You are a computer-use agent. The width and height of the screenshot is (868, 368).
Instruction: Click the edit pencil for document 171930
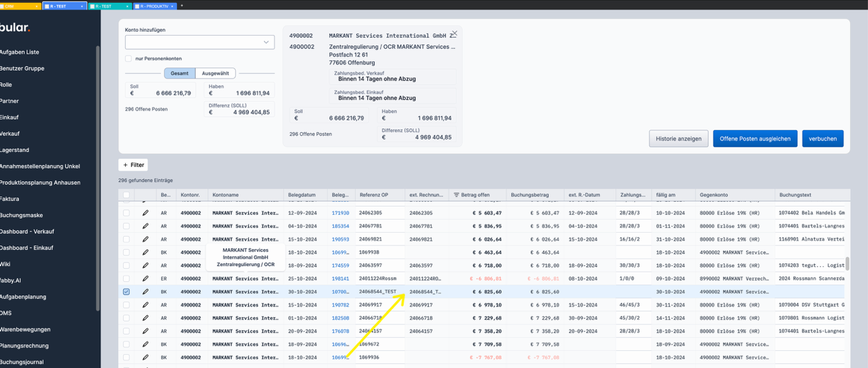[x=145, y=213]
